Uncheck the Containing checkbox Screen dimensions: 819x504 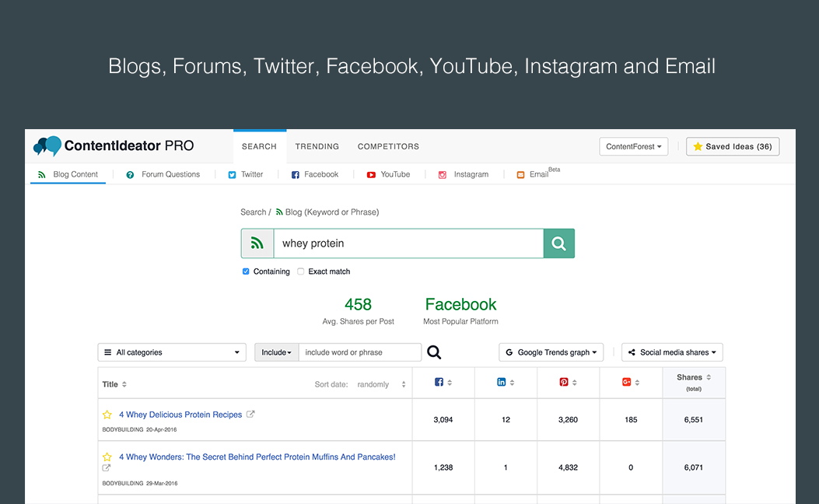pyautogui.click(x=246, y=271)
